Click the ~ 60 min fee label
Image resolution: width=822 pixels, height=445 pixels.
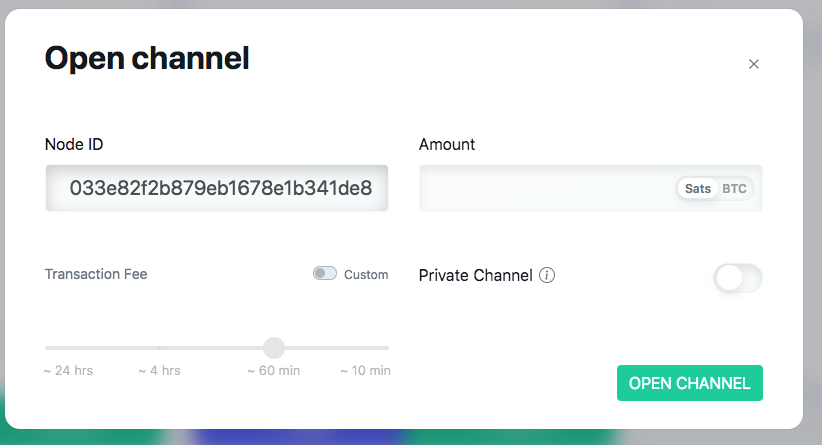click(x=274, y=371)
